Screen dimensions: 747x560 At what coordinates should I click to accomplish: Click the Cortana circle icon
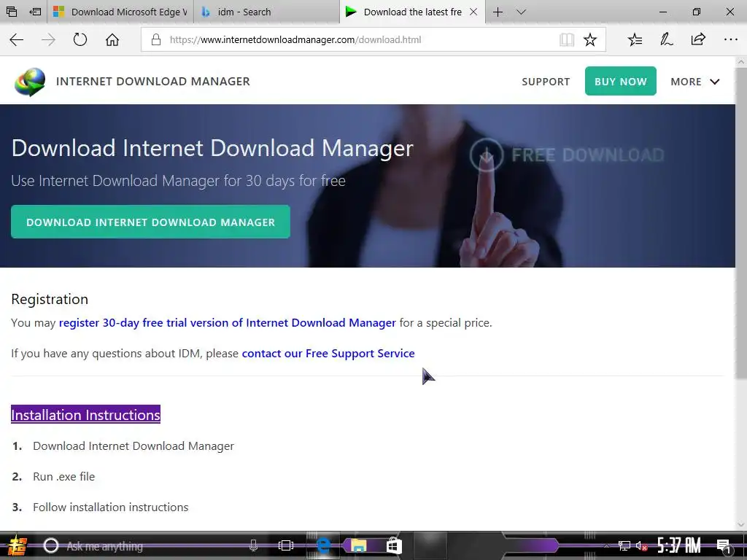point(51,545)
